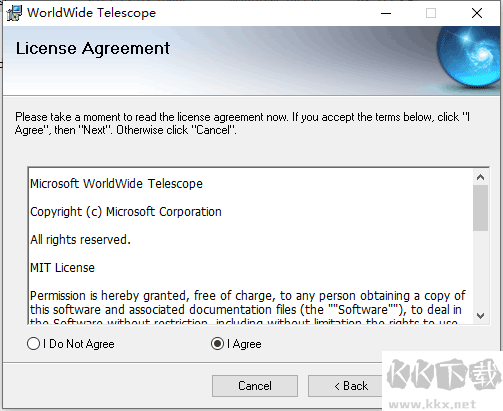The height and width of the screenshot is (411, 503).
Task: Click the 'Permission is hereby granted' paragraph
Action: point(248,309)
